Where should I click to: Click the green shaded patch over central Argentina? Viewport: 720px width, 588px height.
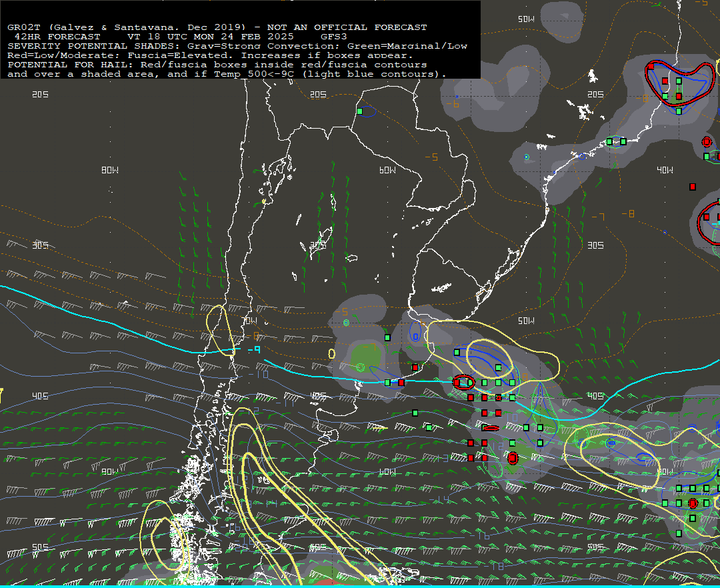[366, 357]
